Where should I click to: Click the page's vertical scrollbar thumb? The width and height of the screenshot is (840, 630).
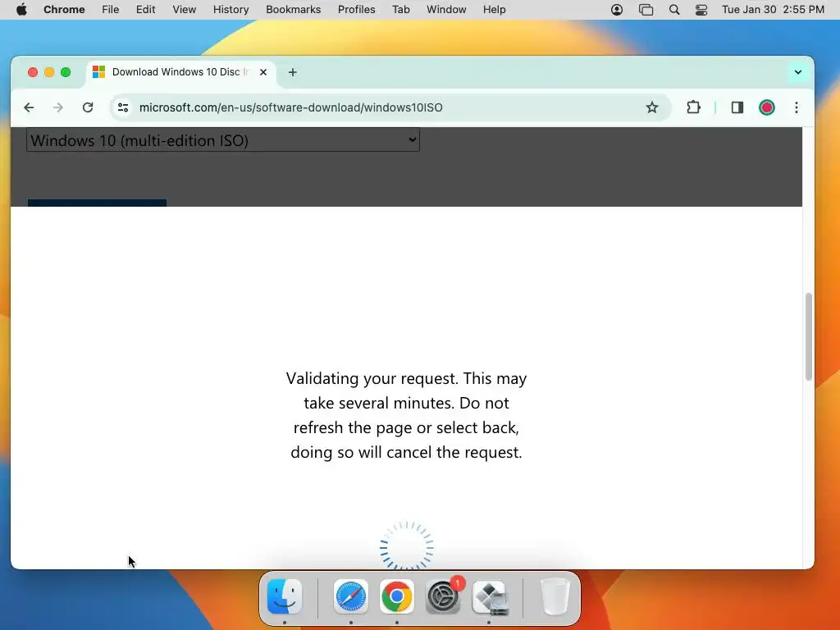pos(808,336)
